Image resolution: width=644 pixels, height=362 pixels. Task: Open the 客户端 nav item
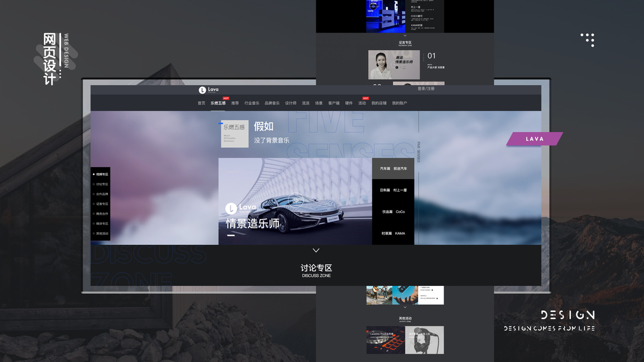click(334, 103)
